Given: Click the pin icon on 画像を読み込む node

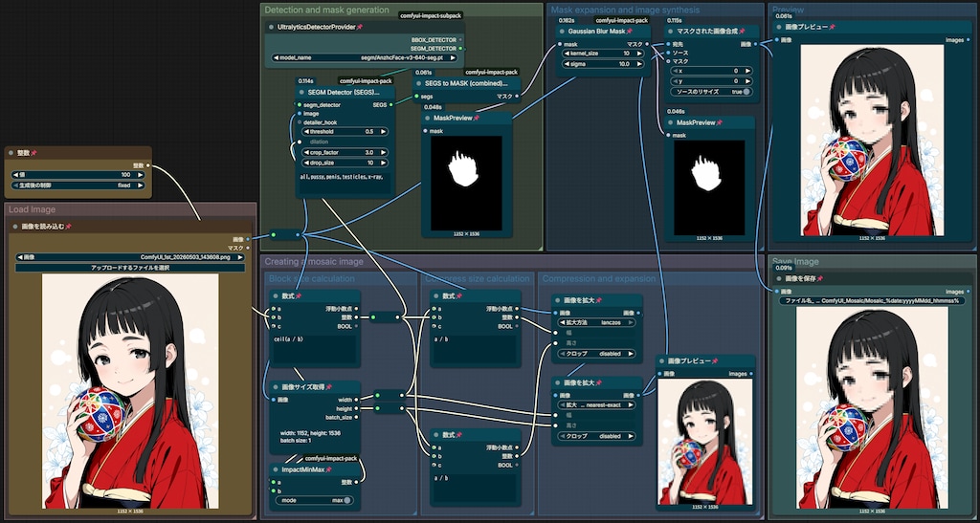Looking at the screenshot, I should point(68,227).
